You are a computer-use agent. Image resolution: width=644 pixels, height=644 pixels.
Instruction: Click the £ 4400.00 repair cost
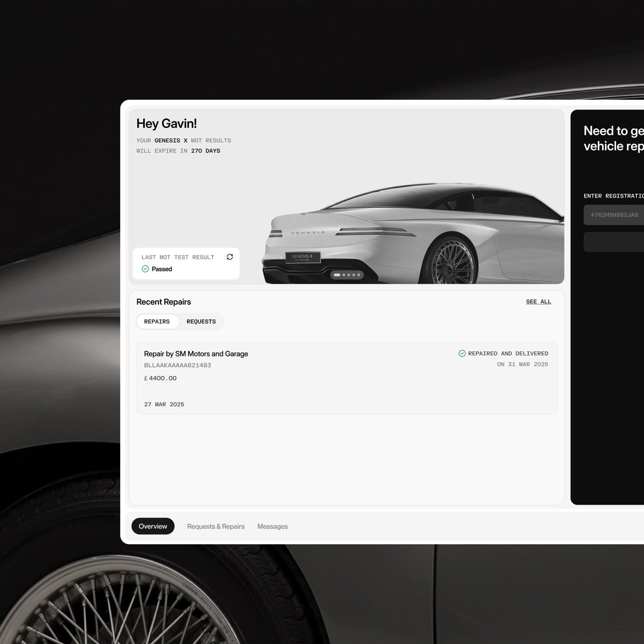click(x=160, y=378)
